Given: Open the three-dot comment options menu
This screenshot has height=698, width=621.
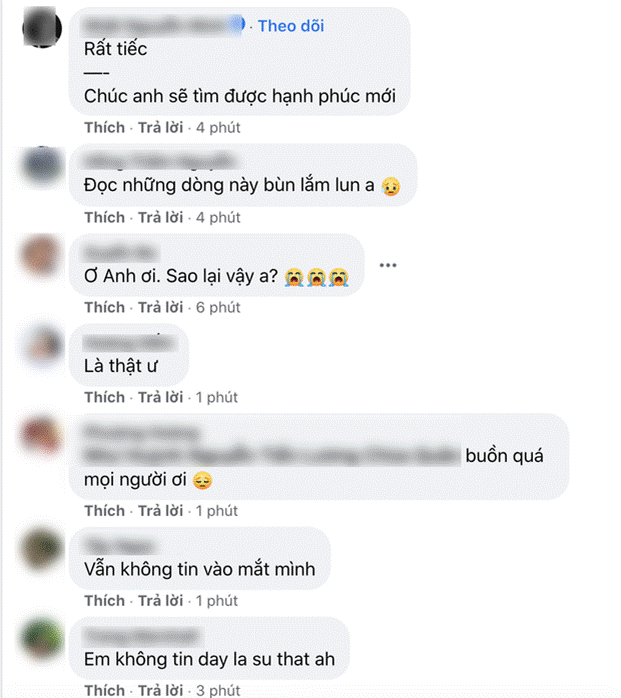Looking at the screenshot, I should click(388, 265).
